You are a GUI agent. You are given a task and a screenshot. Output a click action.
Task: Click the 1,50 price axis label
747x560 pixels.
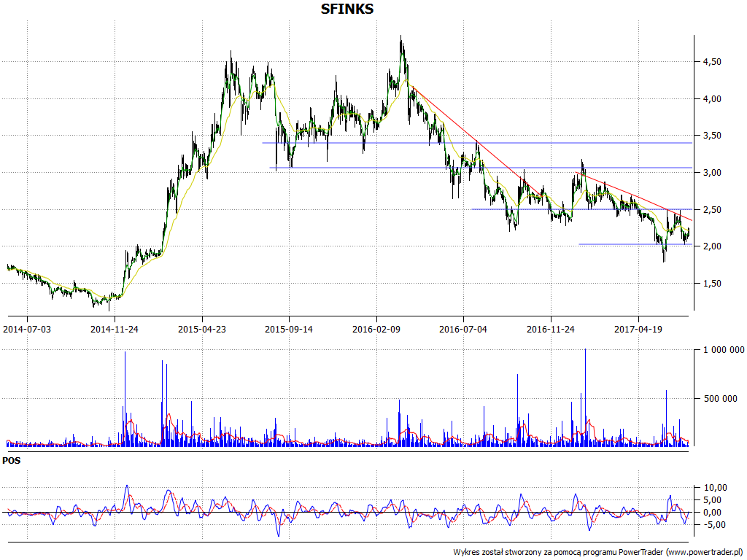(712, 284)
